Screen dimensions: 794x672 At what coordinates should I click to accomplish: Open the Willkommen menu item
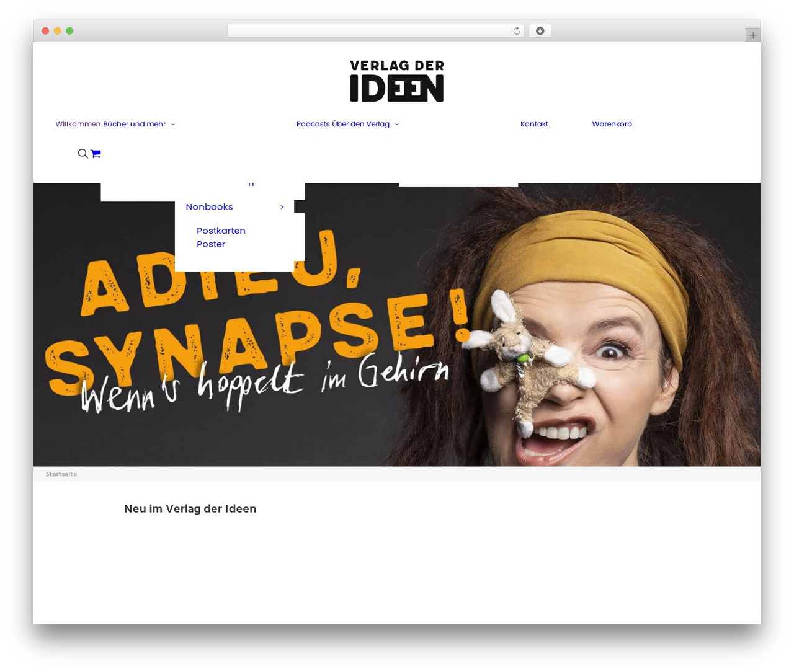tap(78, 124)
